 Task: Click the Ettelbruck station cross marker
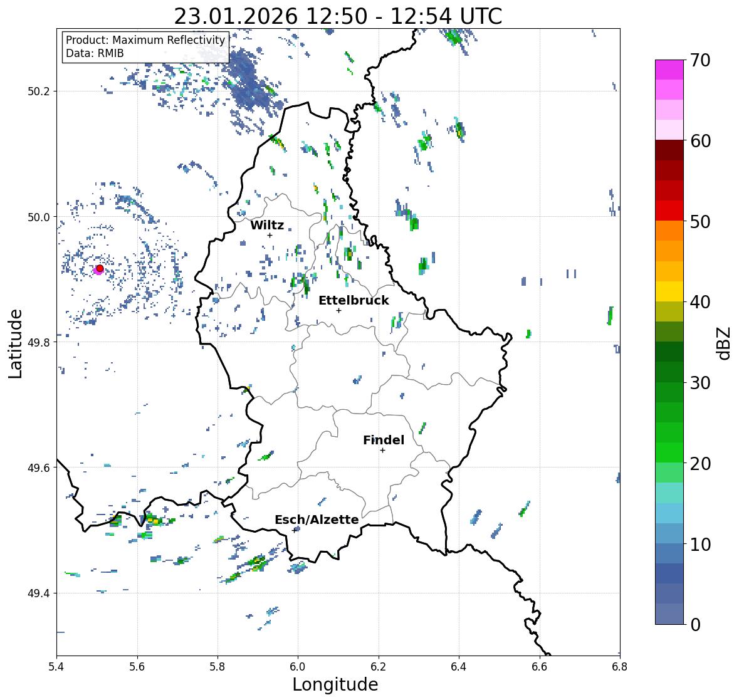(338, 310)
